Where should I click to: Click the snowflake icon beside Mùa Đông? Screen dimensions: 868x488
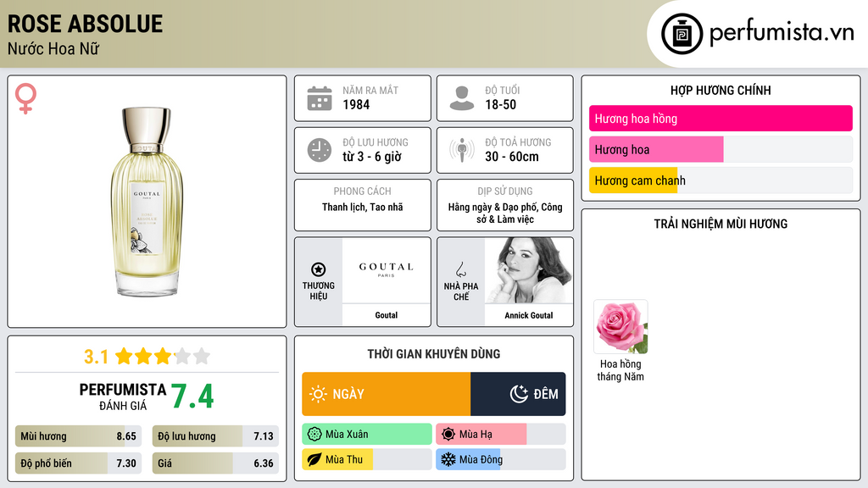[x=448, y=460]
